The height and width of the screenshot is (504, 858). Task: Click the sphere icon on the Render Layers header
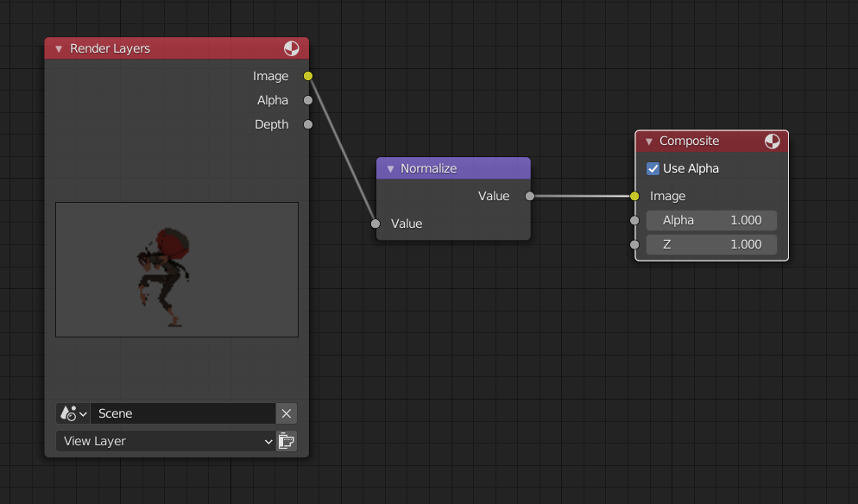point(292,48)
